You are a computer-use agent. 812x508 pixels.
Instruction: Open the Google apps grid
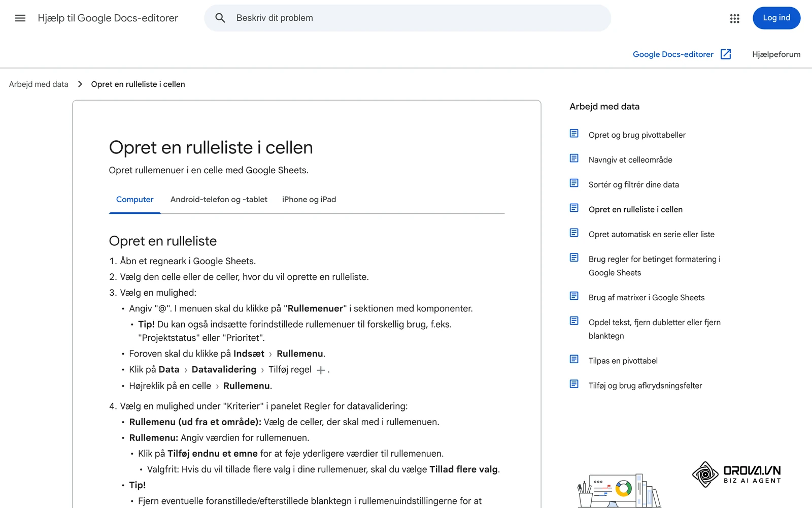tap(734, 18)
